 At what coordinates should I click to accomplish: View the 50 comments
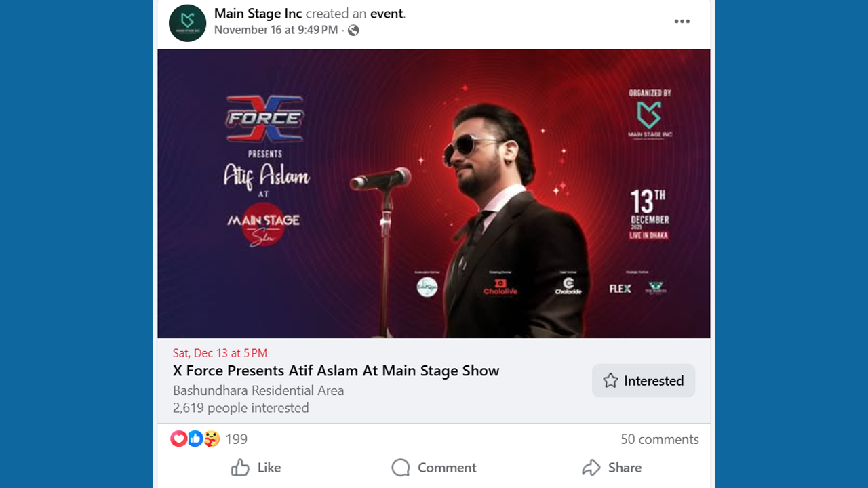tap(659, 439)
